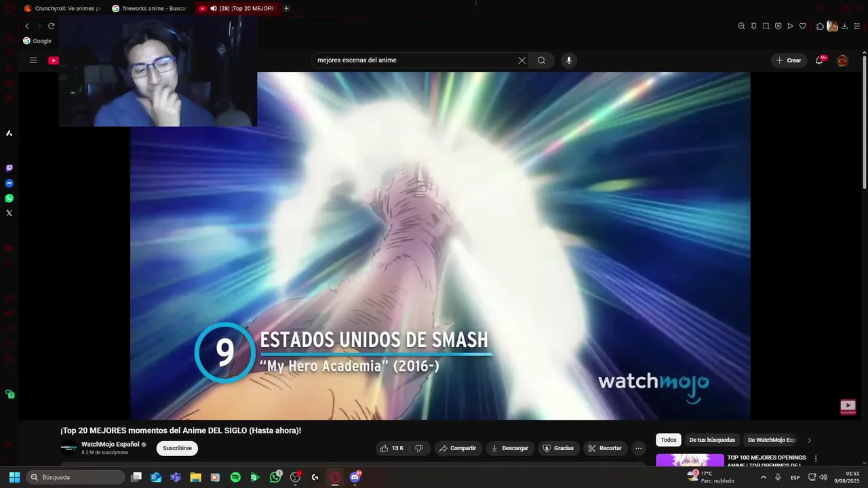Open more actions three-dot menu below video
868x488 pixels.
(x=638, y=448)
